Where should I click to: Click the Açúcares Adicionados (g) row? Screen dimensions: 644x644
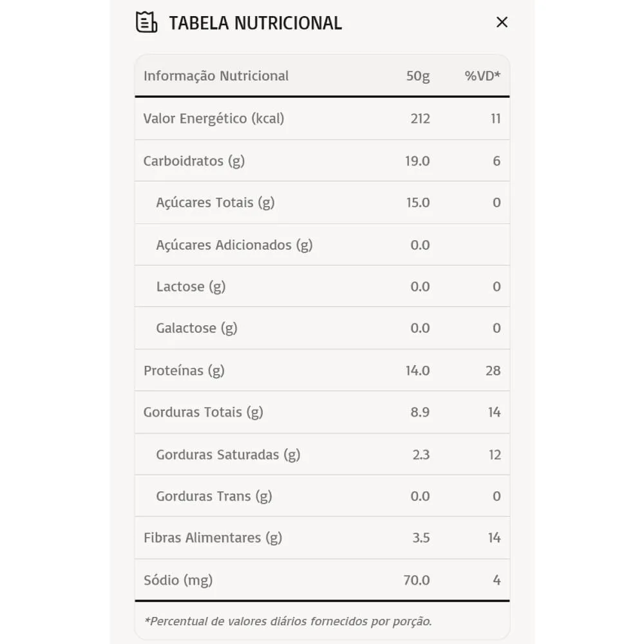[x=234, y=245]
